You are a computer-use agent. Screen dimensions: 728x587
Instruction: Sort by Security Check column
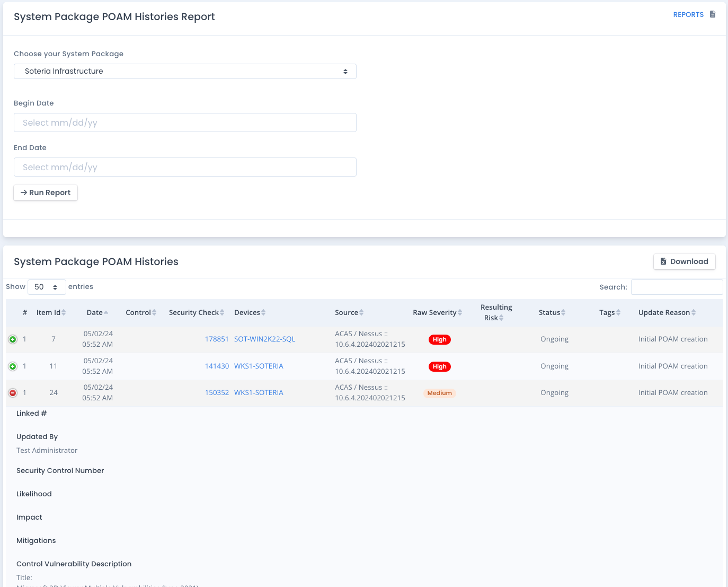[197, 313]
